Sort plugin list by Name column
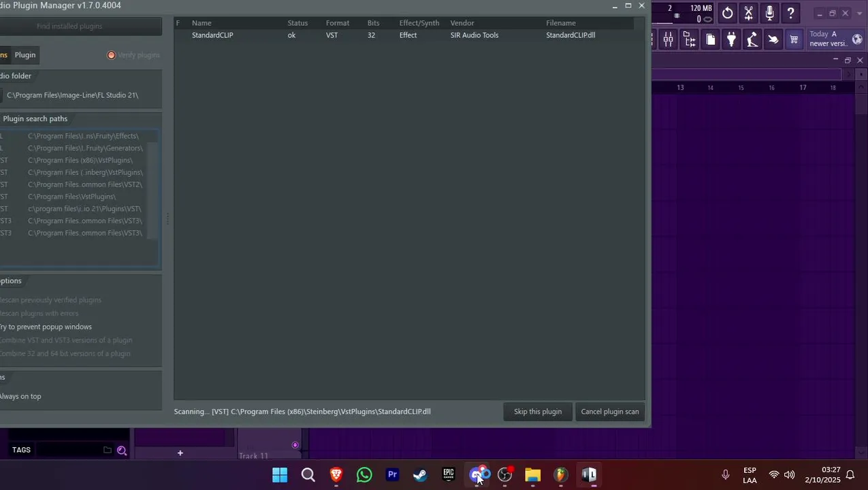Image resolution: width=868 pixels, height=490 pixels. 202,23
